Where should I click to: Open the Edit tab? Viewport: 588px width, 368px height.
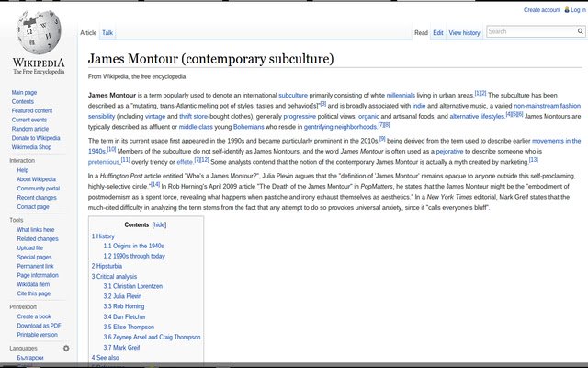point(437,33)
